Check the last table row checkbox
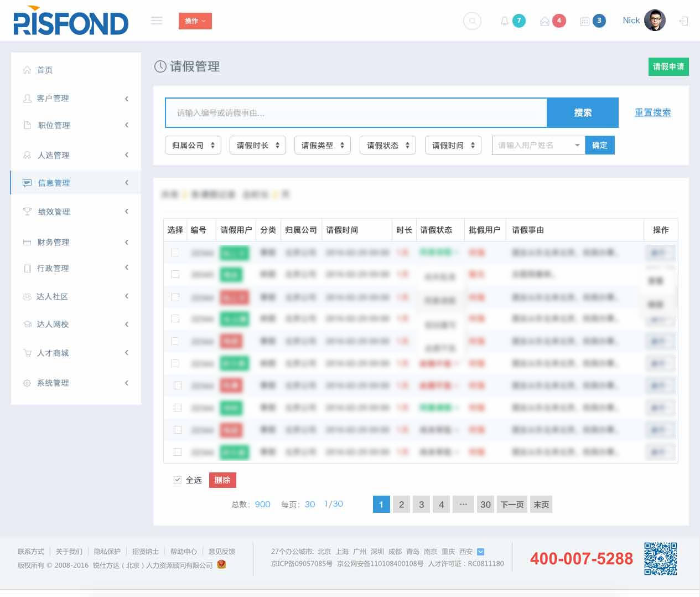Screen dimensions: 700x597 click(x=177, y=452)
